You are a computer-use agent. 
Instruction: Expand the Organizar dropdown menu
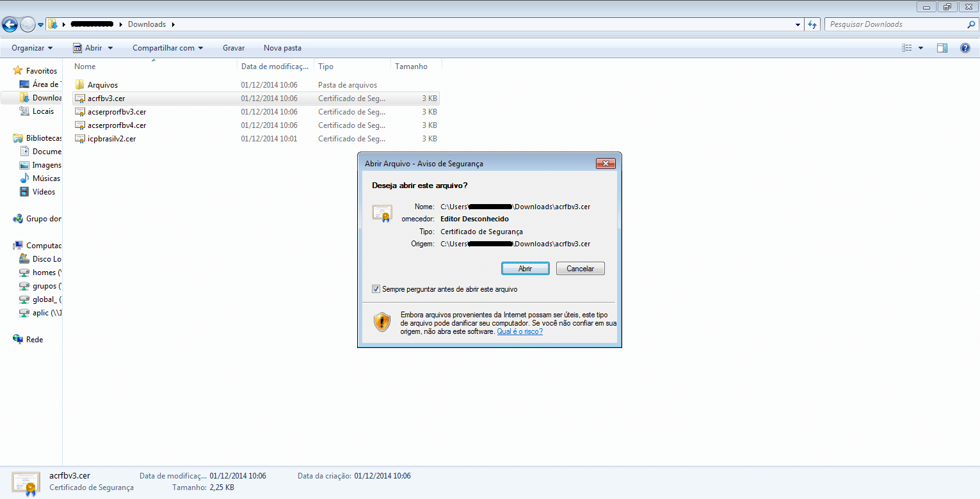tap(32, 48)
